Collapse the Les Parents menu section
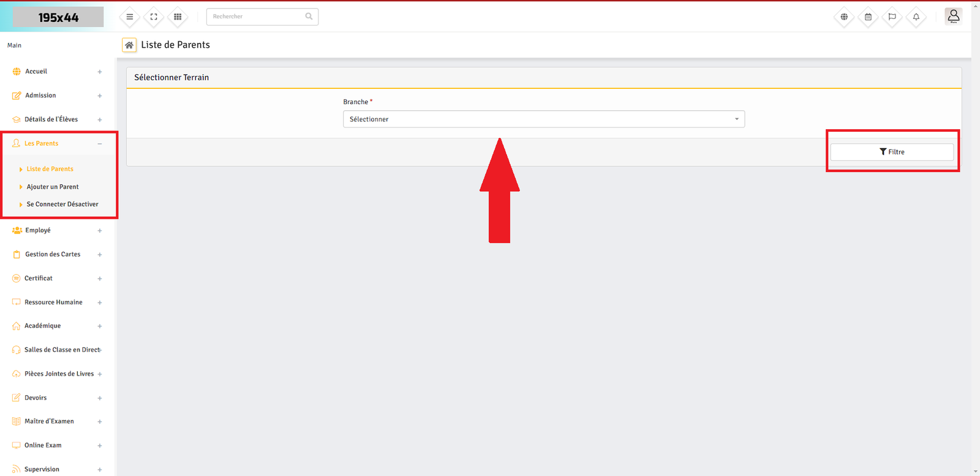Screen dimensions: 980x476 (100, 144)
